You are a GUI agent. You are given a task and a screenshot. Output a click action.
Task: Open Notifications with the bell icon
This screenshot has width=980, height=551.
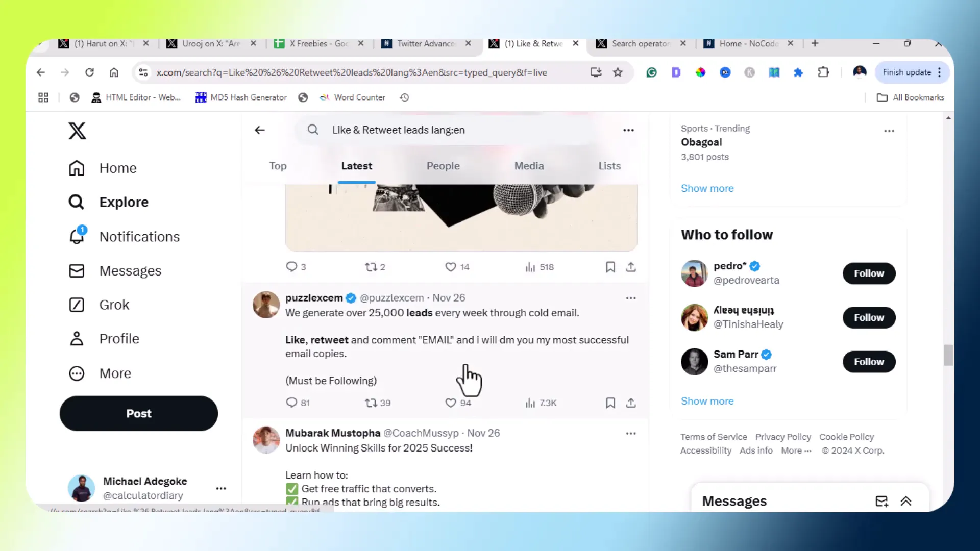pyautogui.click(x=124, y=236)
